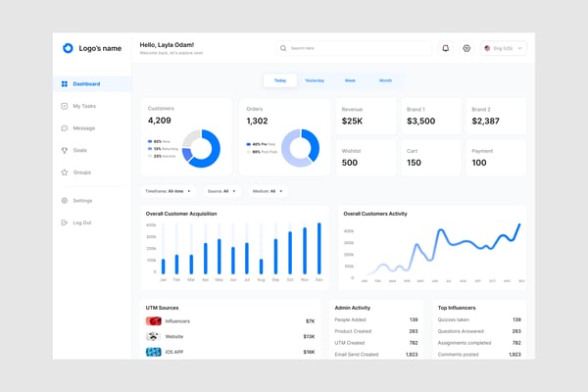The width and height of the screenshot is (588, 392).
Task: Click the 'Email Send Created' row
Action: 376,355
